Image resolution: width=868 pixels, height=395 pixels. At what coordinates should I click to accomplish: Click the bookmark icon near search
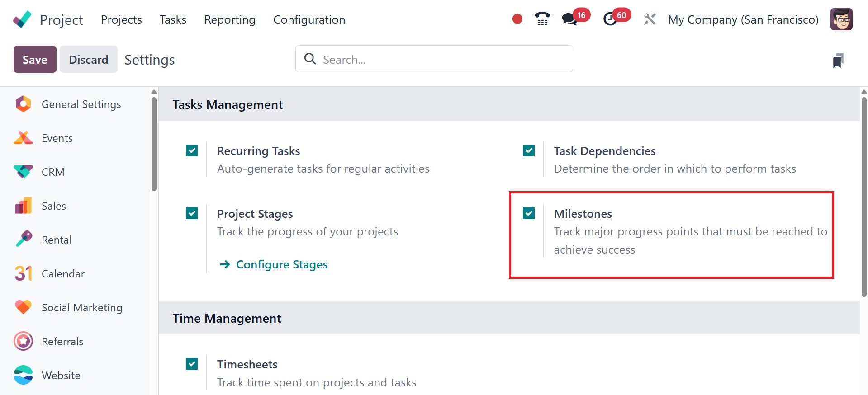click(838, 60)
